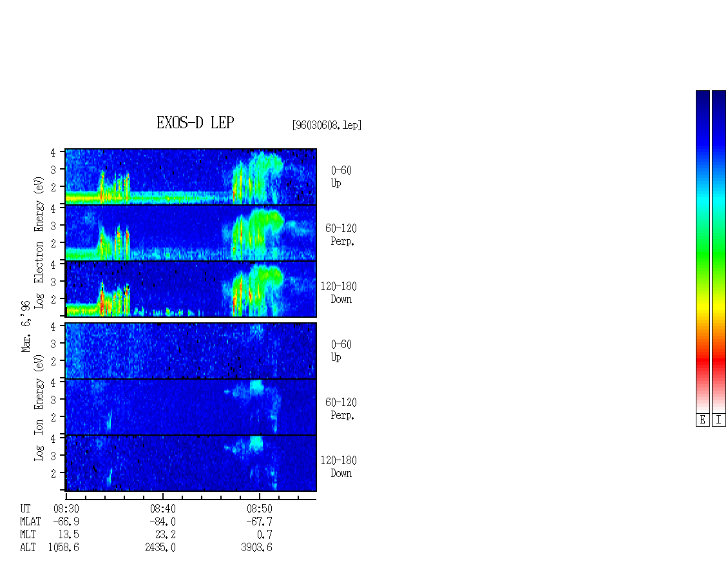This screenshot has width=728, height=564.
Task: Click the electron color scale bar
Action: [702, 251]
